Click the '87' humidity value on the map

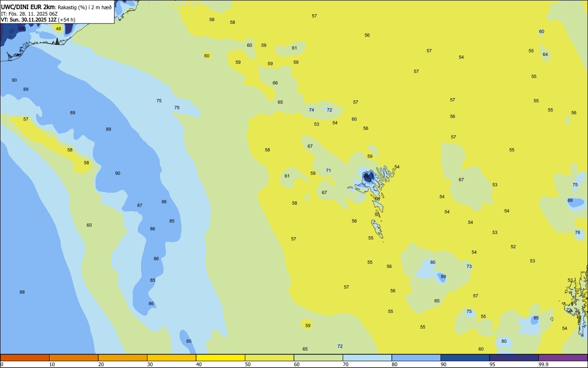click(140, 206)
